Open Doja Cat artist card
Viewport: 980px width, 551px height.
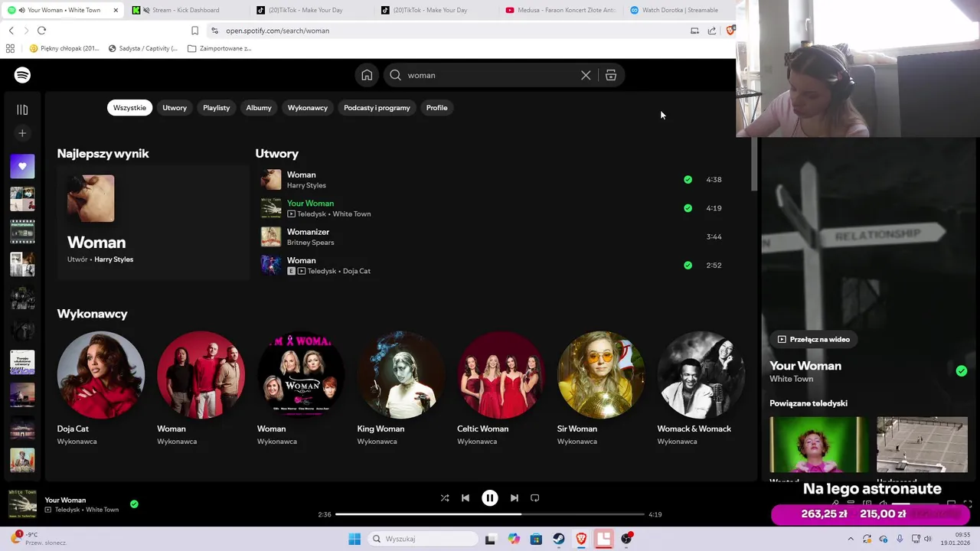click(101, 388)
